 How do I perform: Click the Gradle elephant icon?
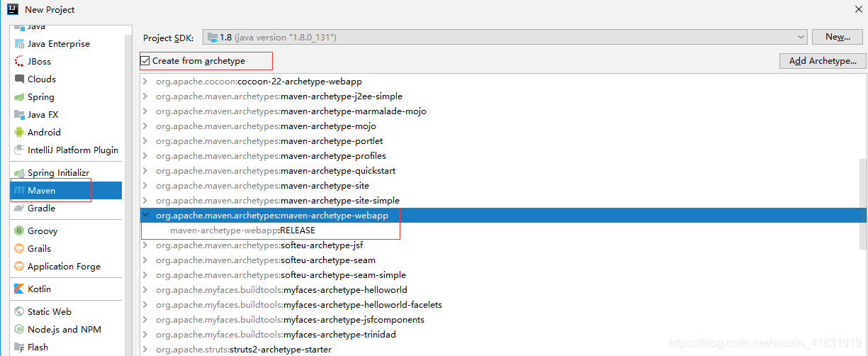[x=19, y=208]
